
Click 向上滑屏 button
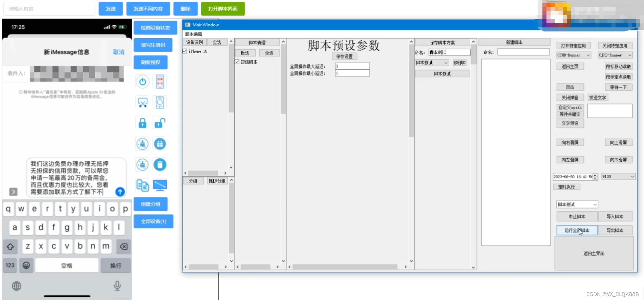618,142
